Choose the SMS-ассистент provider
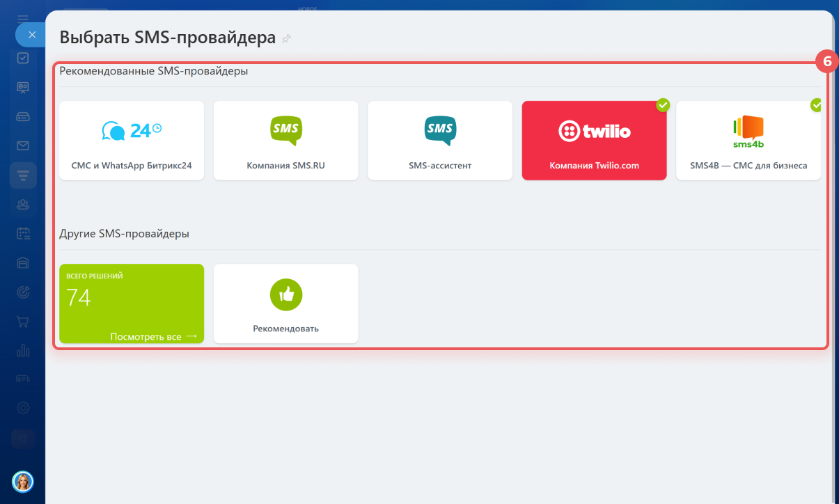 pyautogui.click(x=440, y=141)
